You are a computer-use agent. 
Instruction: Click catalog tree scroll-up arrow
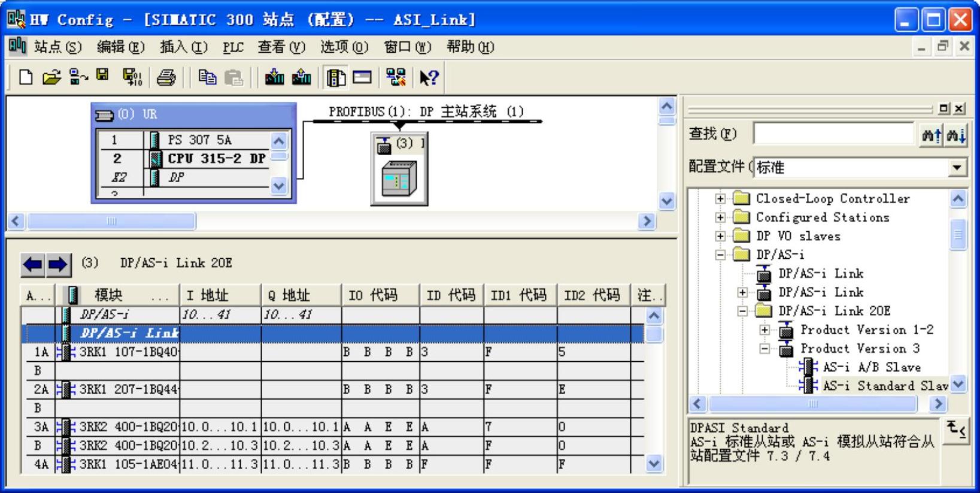(x=958, y=199)
